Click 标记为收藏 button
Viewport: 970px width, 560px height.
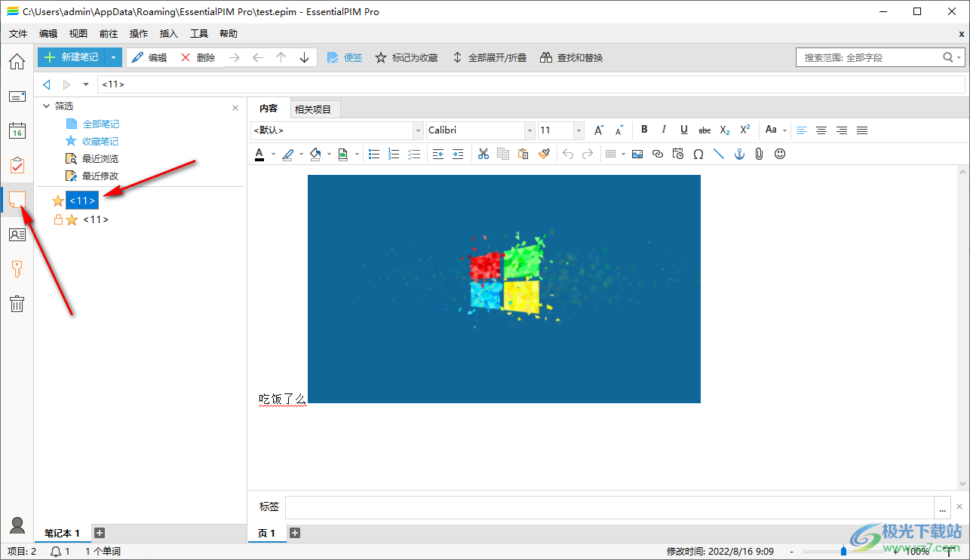(407, 57)
